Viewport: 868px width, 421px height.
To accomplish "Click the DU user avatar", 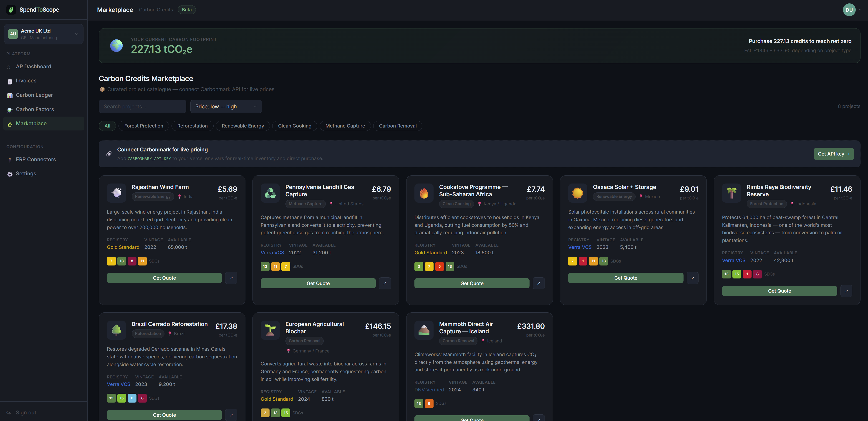I will pyautogui.click(x=849, y=10).
